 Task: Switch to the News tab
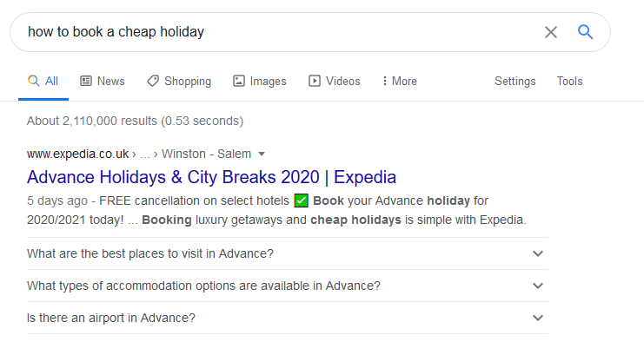(110, 81)
